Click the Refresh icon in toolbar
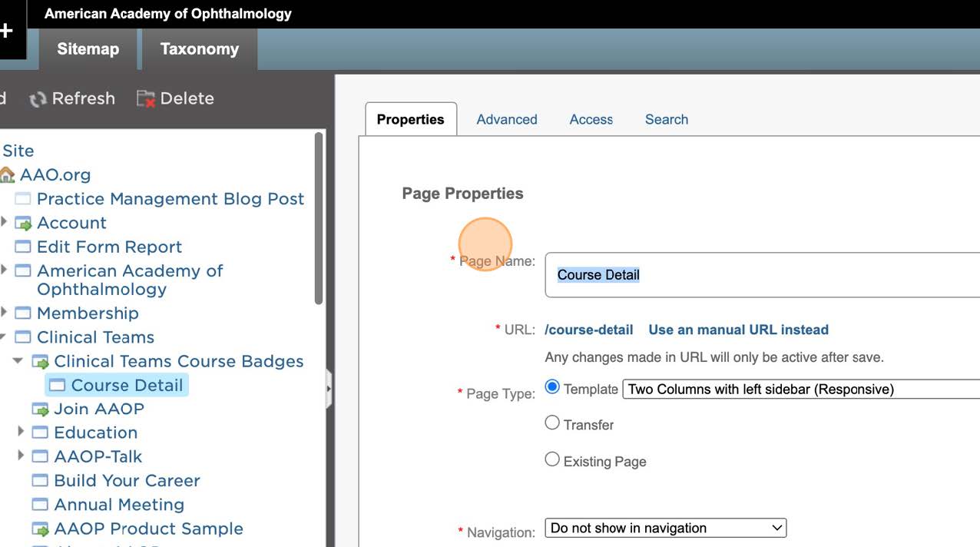Image resolution: width=980 pixels, height=547 pixels. click(38, 99)
